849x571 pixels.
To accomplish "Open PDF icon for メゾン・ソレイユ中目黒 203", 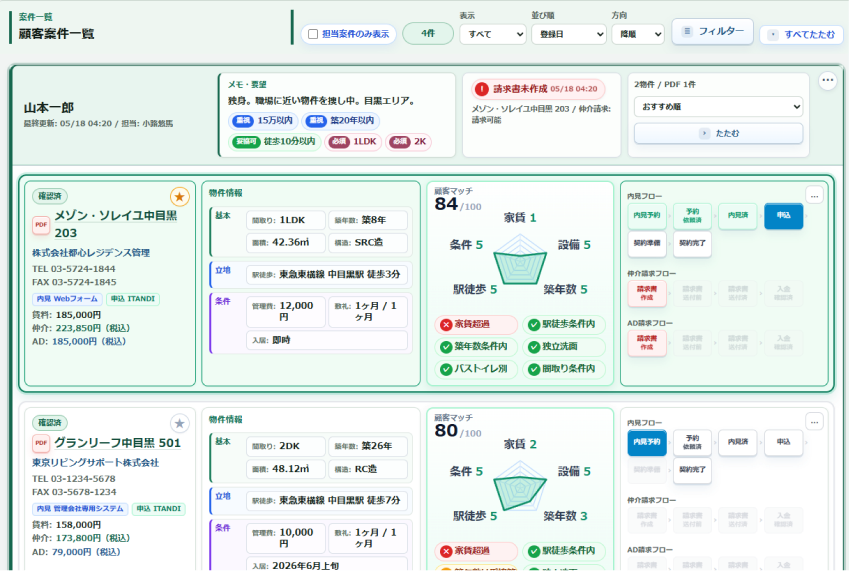I will (41, 225).
